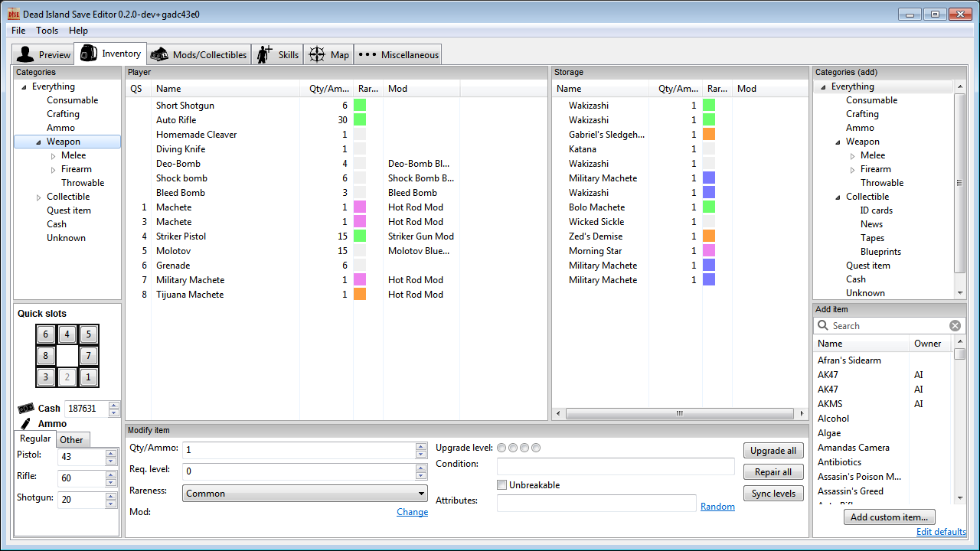
Task: Click the Search field in Add item
Action: pos(888,325)
